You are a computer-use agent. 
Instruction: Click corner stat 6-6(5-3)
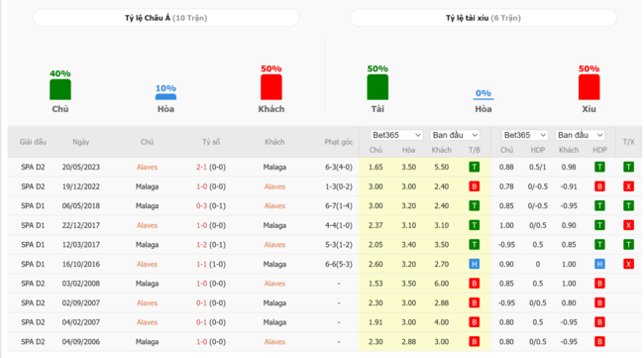coord(339,264)
